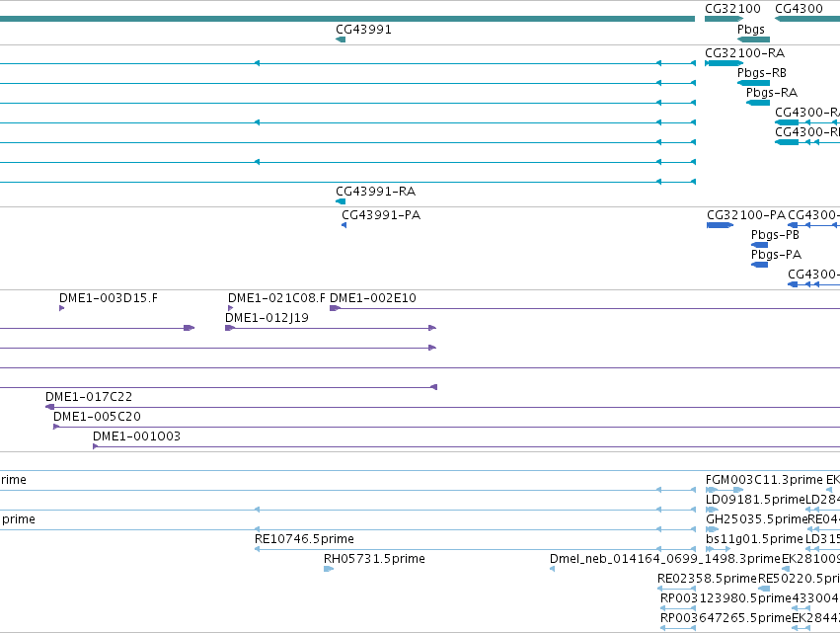Select the DME1-005C20 clone label
Screen dimensions: 840x633
[x=97, y=417]
